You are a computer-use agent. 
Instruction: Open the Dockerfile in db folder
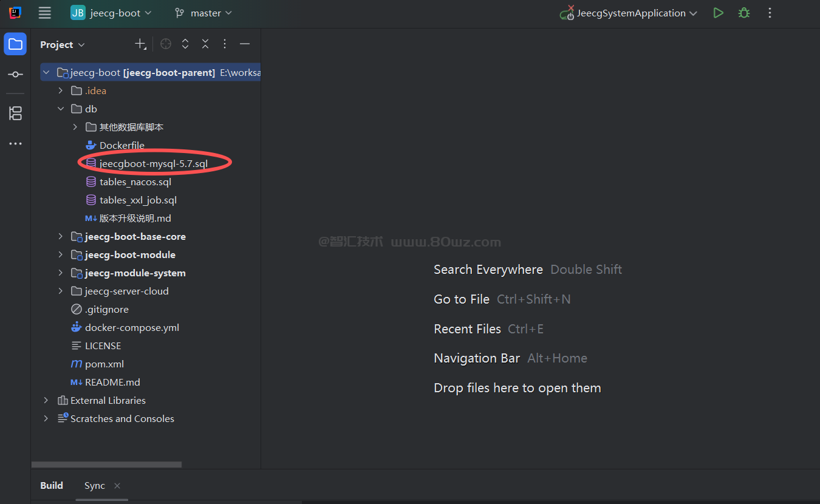[121, 145]
